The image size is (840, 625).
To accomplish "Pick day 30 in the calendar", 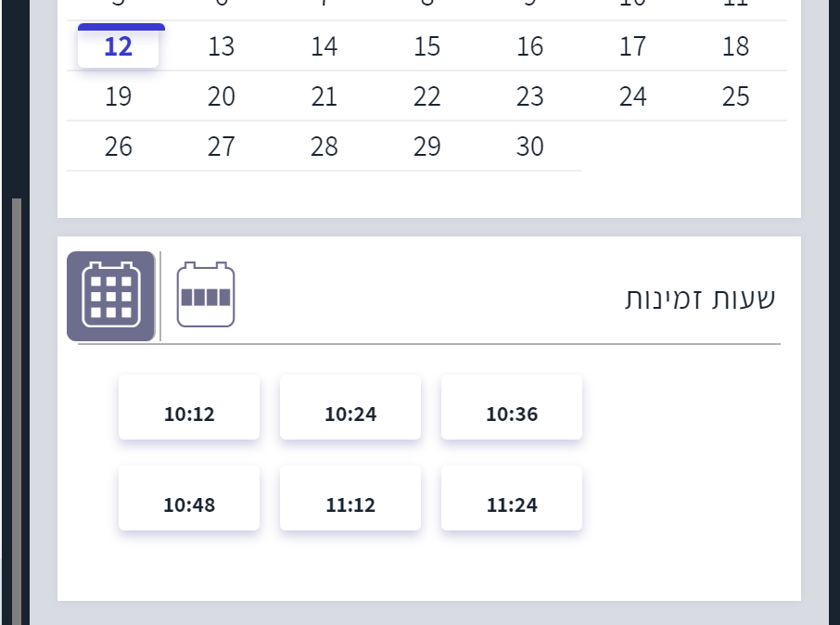I will (529, 147).
